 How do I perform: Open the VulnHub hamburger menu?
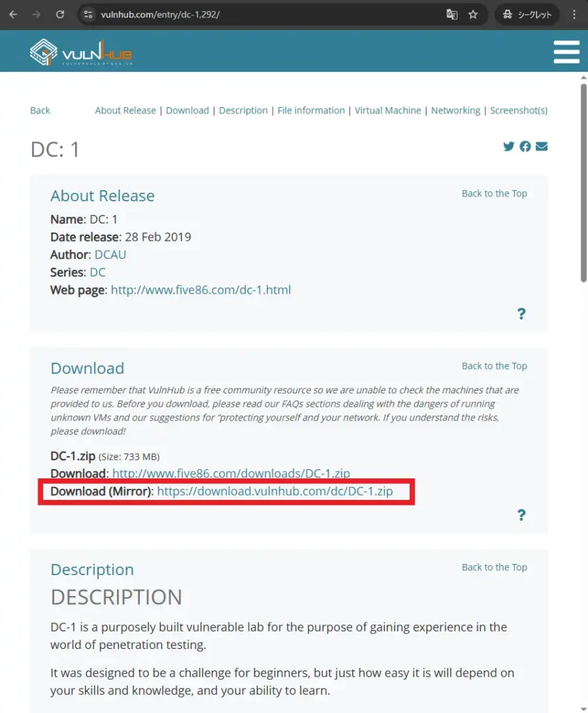tap(566, 52)
